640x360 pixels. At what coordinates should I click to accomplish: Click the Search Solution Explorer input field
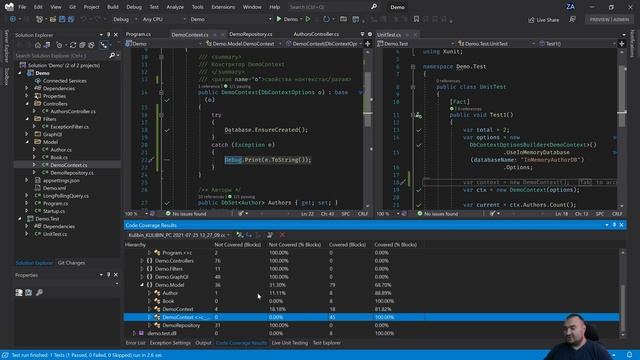61,56
